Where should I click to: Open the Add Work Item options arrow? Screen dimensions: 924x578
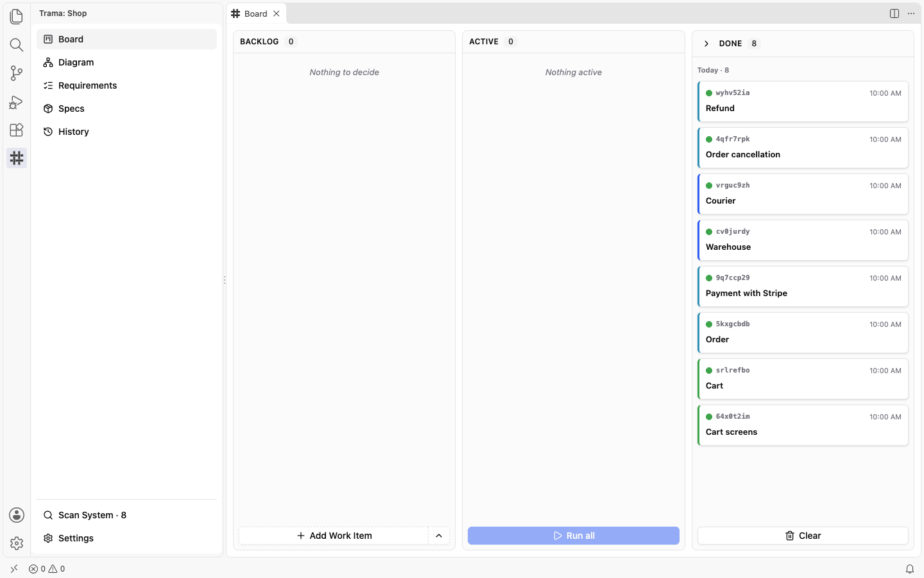(x=439, y=536)
